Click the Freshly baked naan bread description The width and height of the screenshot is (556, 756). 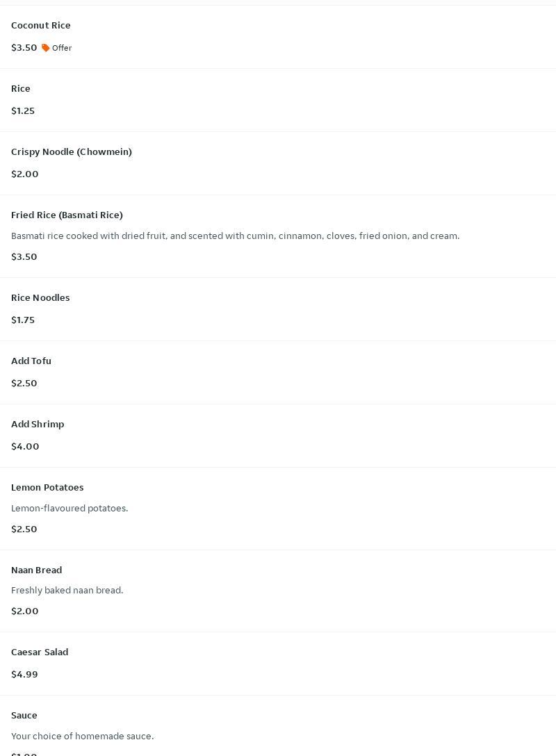pyautogui.click(x=67, y=591)
